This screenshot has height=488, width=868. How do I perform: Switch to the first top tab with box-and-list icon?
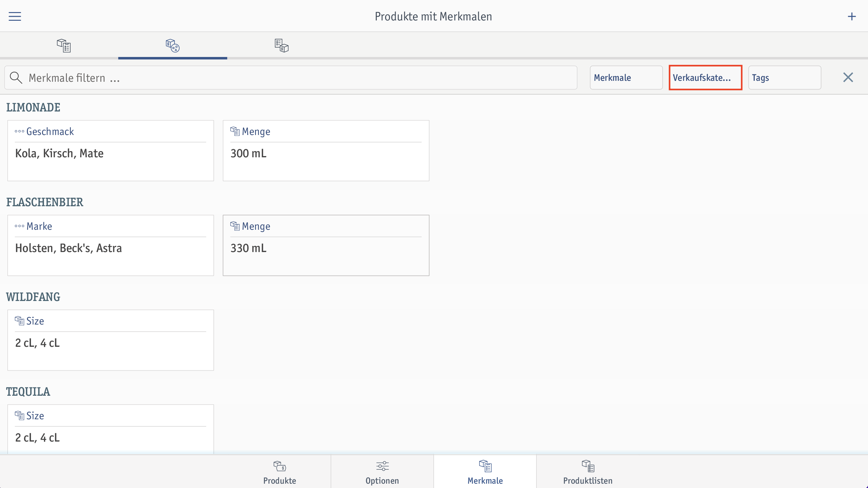point(64,45)
